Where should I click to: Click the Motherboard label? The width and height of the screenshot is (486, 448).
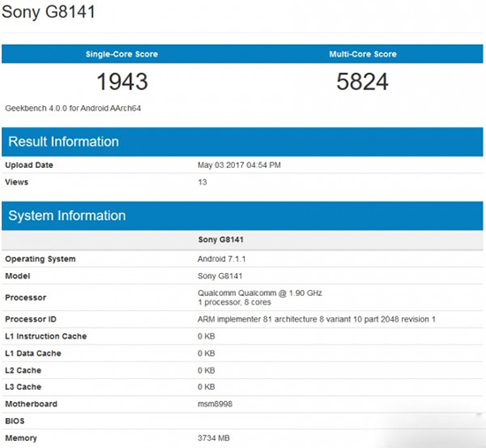coord(31,404)
